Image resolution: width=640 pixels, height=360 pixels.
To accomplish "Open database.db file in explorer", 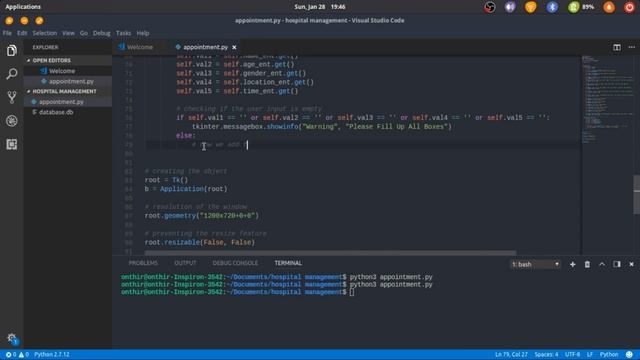I will [68, 112].
